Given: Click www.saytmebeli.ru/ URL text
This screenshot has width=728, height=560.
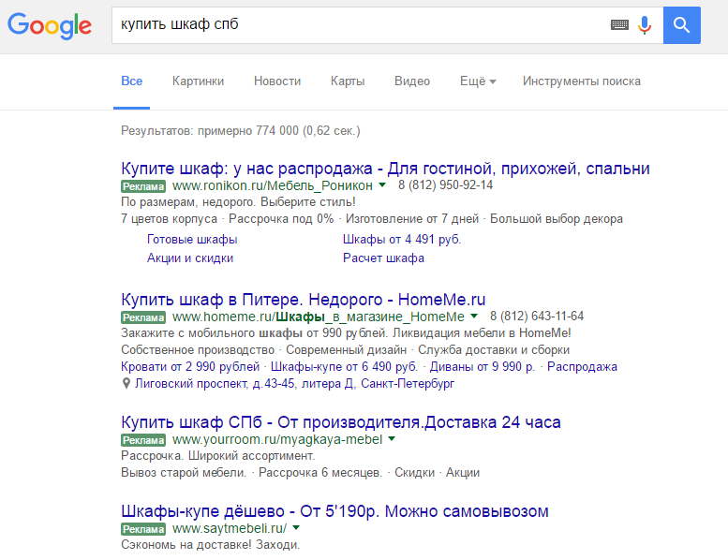Looking at the screenshot, I should click(x=230, y=528).
